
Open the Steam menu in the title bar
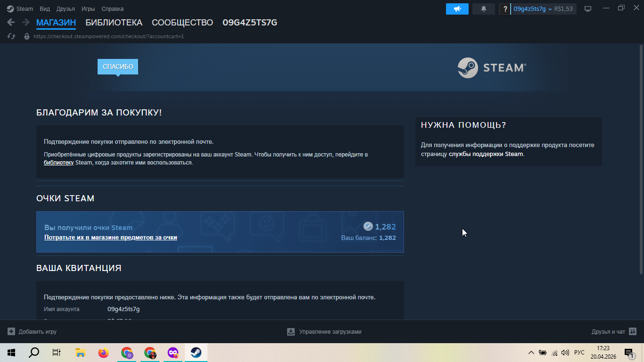20,9
